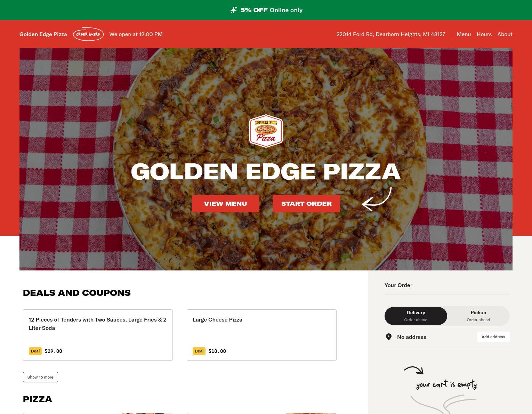Click the location pin icon beside No address
The width and height of the screenshot is (532, 414).
[389, 337]
